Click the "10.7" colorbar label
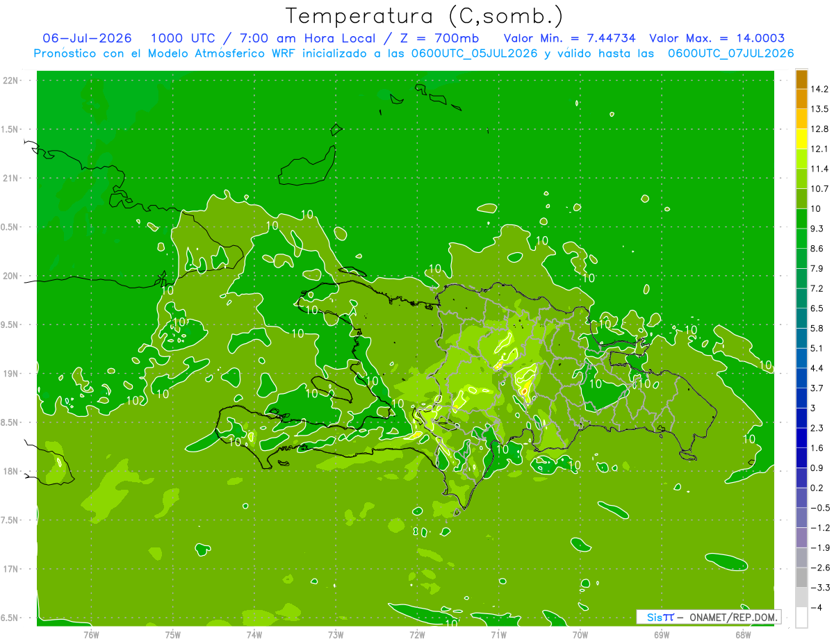This screenshot has width=834, height=644. [819, 189]
